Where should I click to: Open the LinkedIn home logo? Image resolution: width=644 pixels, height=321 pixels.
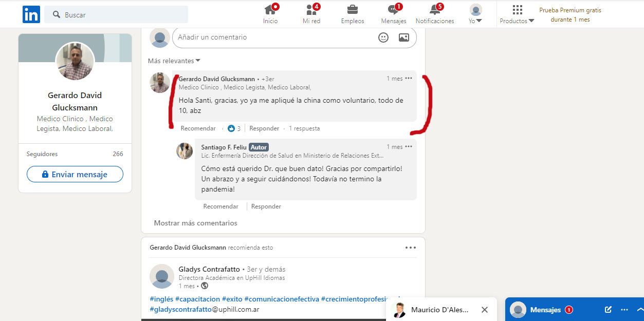(31, 14)
